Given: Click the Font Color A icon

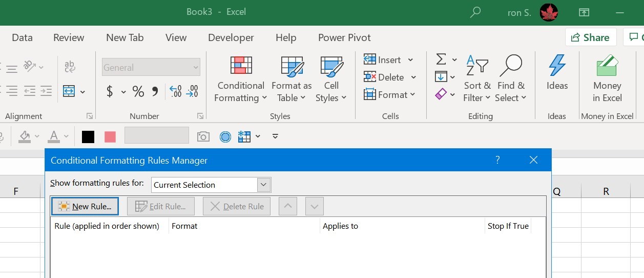Looking at the screenshot, I should (x=54, y=136).
